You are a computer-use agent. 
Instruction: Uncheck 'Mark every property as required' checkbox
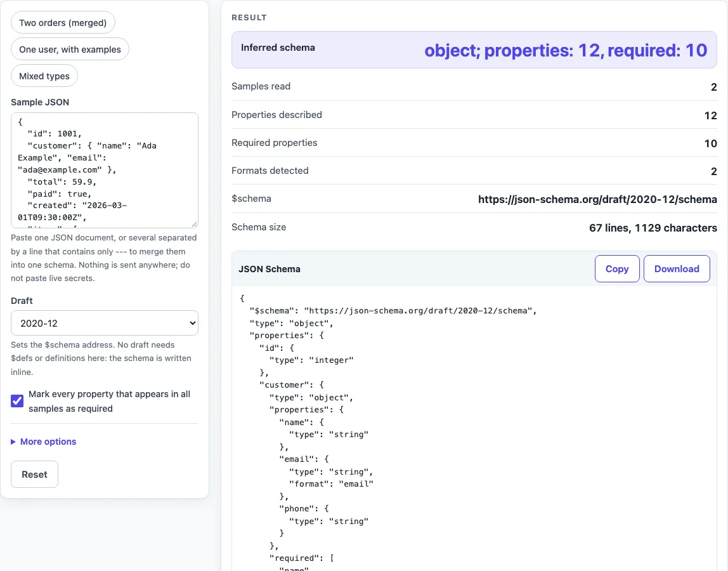point(17,401)
